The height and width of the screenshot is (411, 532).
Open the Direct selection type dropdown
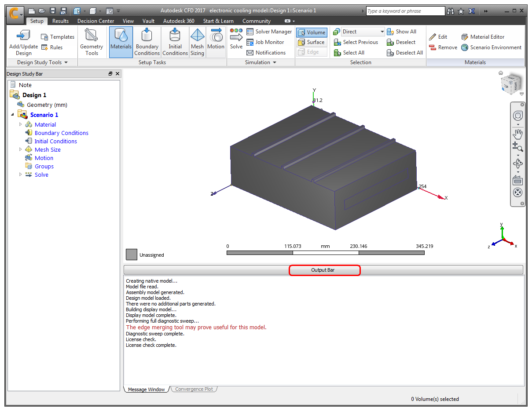point(363,32)
